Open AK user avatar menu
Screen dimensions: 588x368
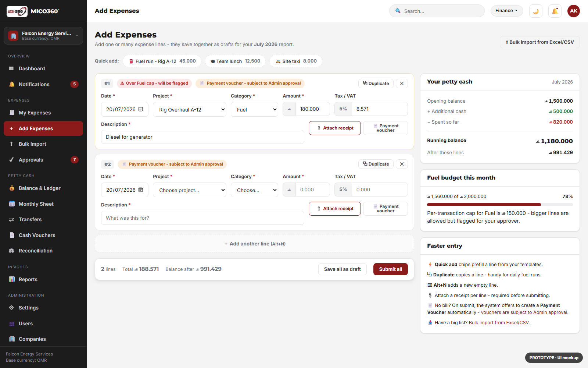pyautogui.click(x=574, y=11)
